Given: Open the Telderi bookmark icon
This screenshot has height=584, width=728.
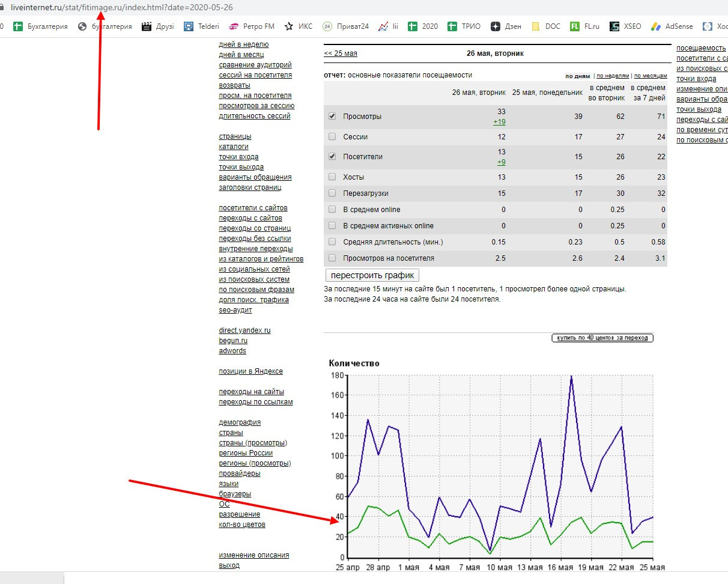Looking at the screenshot, I should coord(188,26).
